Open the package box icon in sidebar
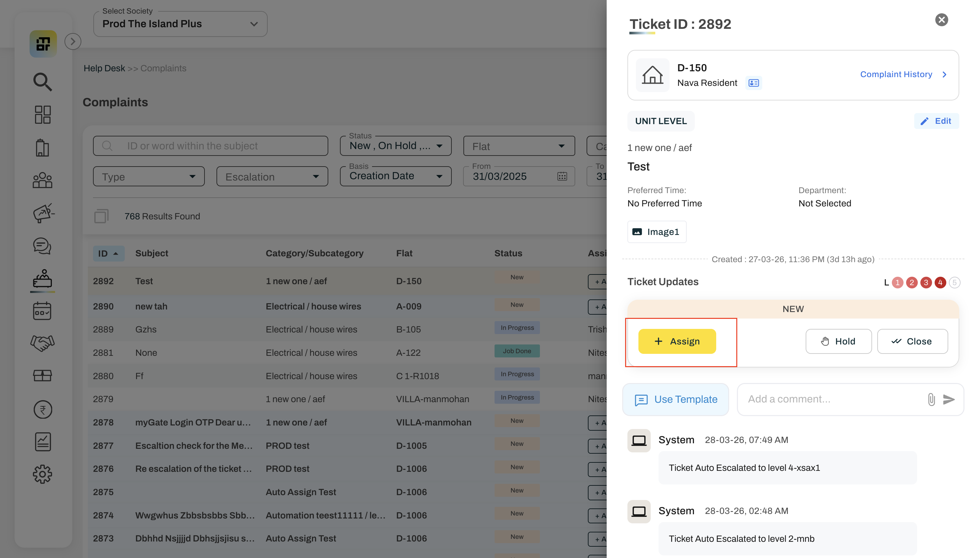The height and width of the screenshot is (558, 980). point(42,376)
